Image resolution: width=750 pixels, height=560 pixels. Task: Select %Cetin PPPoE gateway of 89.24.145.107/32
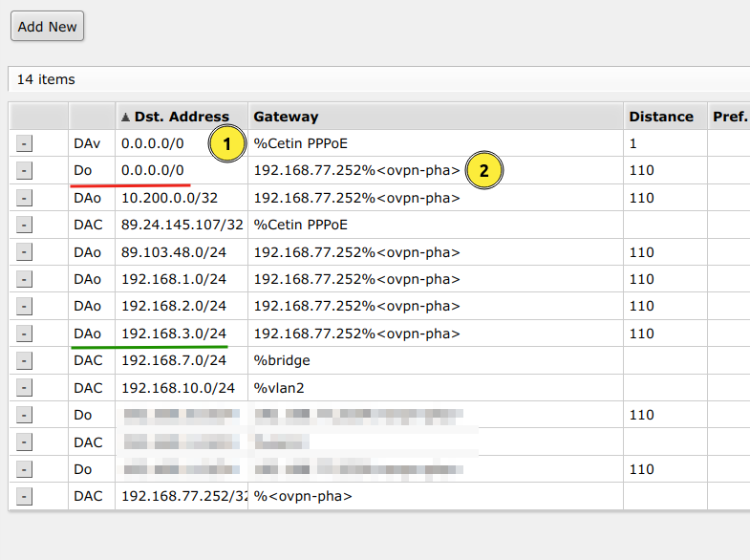point(300,225)
